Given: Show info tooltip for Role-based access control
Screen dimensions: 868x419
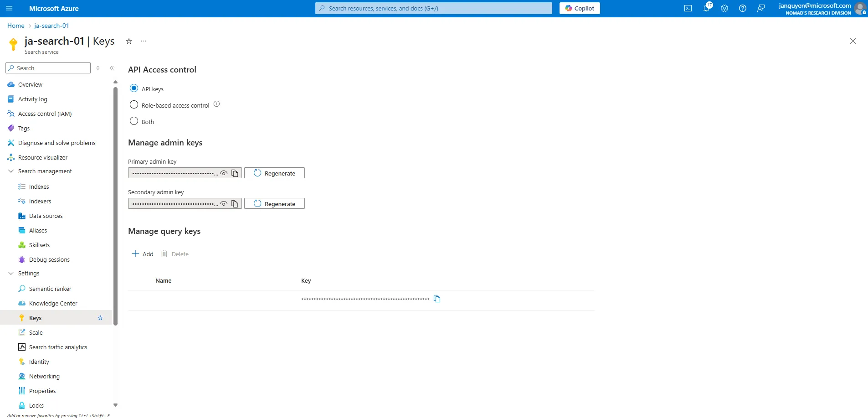Looking at the screenshot, I should coord(217,104).
